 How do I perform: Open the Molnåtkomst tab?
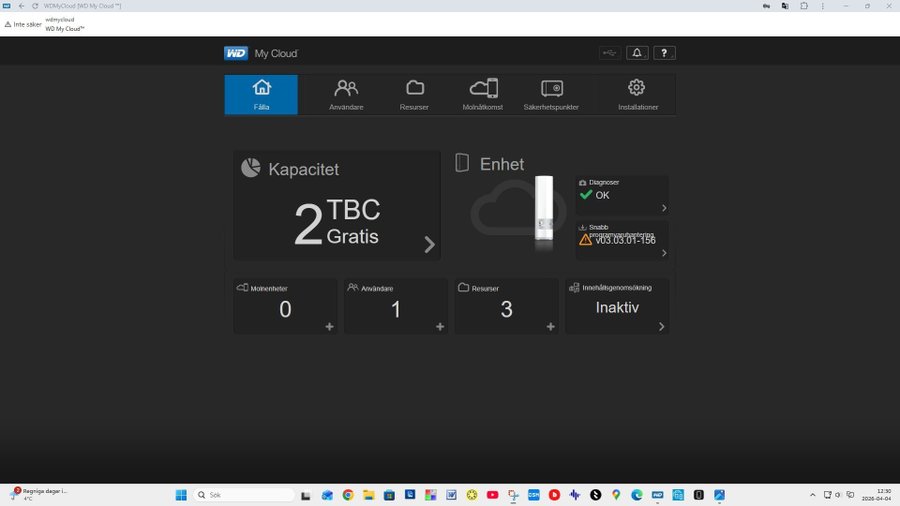pos(483,95)
